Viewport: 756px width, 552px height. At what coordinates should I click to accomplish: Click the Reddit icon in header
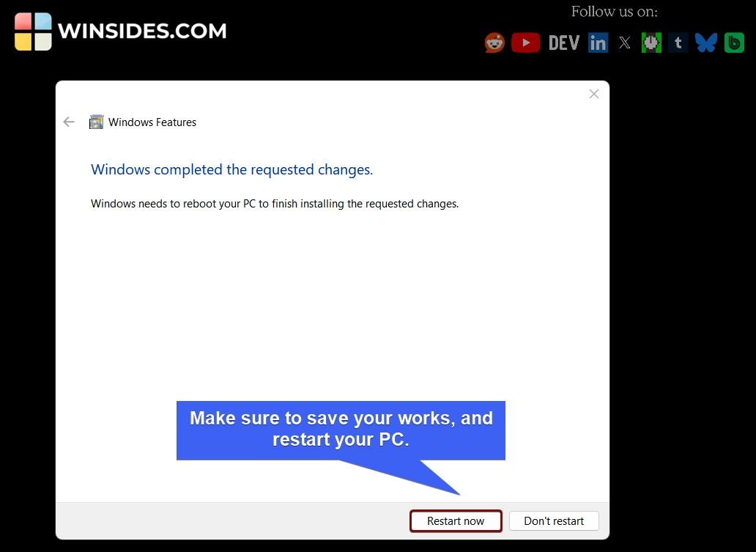(495, 43)
